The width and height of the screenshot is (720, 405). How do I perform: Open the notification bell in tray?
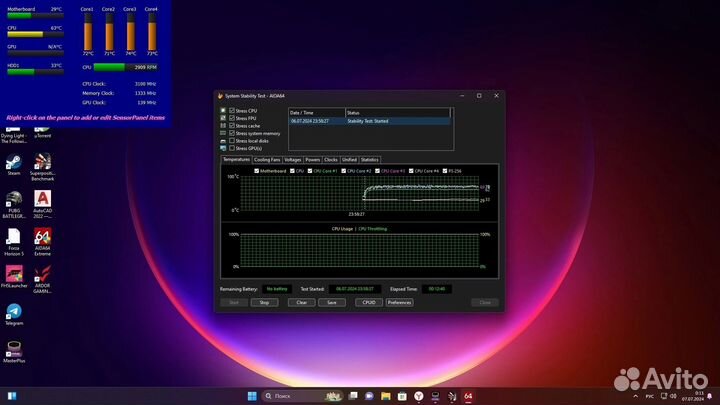click(x=710, y=396)
